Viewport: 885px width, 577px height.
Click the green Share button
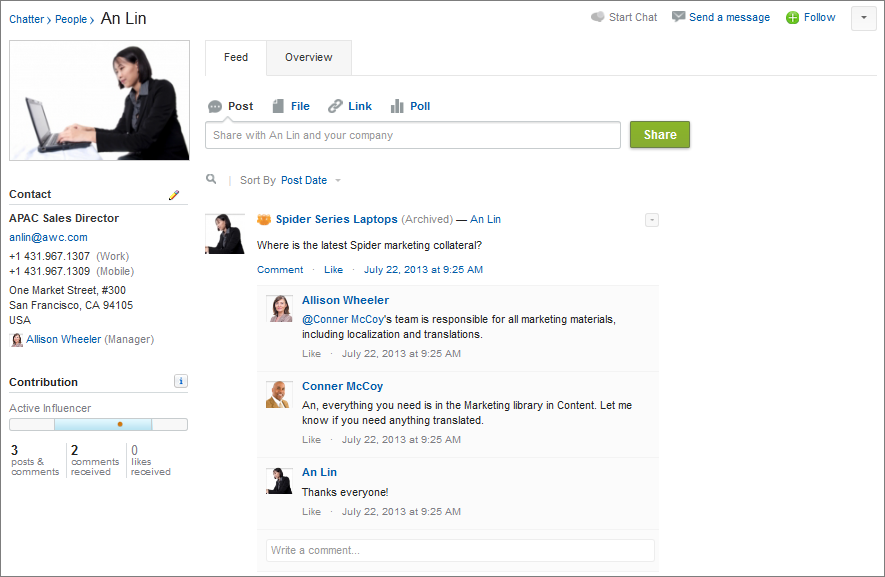pyautogui.click(x=660, y=134)
